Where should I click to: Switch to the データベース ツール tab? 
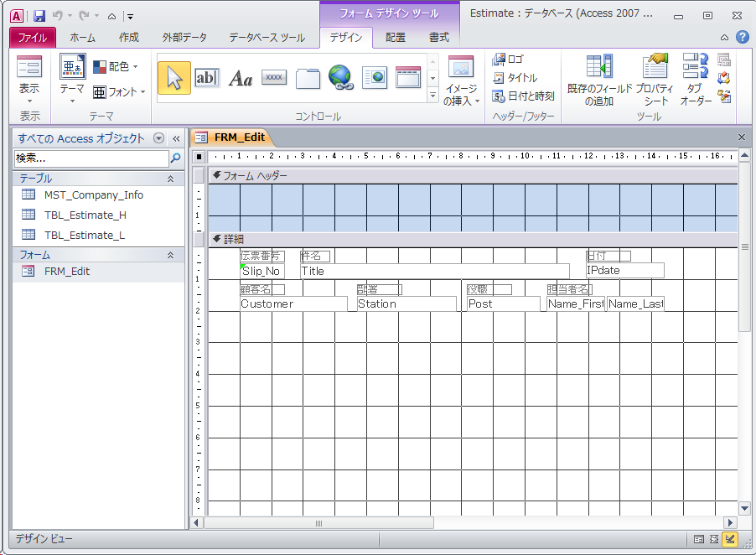267,37
